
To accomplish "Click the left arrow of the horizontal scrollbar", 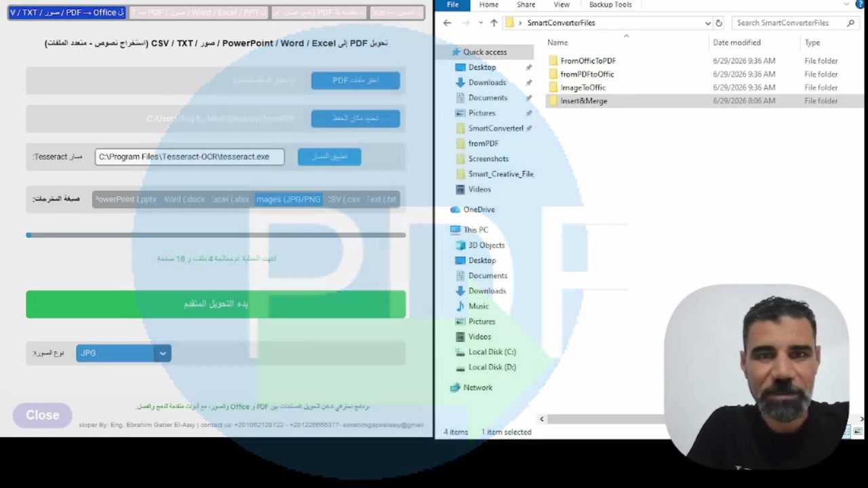I will (541, 420).
